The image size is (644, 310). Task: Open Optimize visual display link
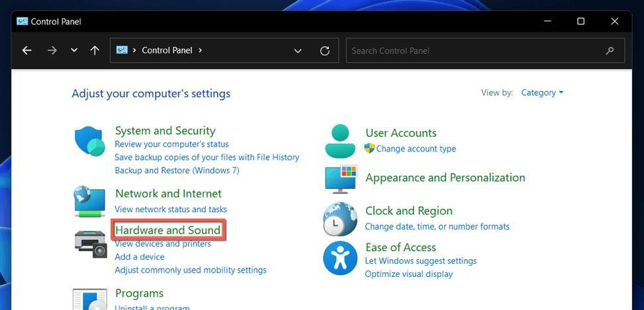pos(408,274)
